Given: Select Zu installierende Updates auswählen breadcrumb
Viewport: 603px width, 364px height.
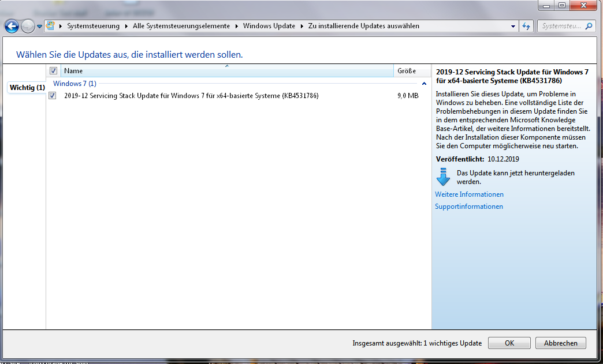Looking at the screenshot, I should [x=364, y=26].
